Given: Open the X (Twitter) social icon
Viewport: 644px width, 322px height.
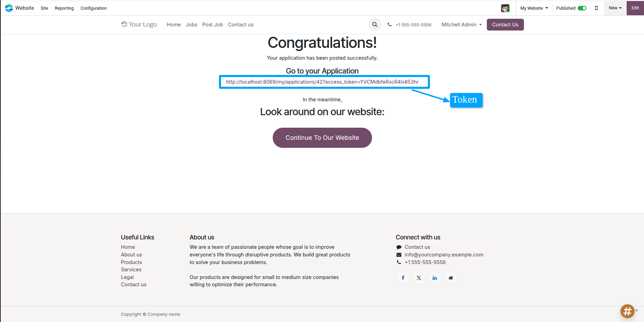Looking at the screenshot, I should (x=419, y=278).
